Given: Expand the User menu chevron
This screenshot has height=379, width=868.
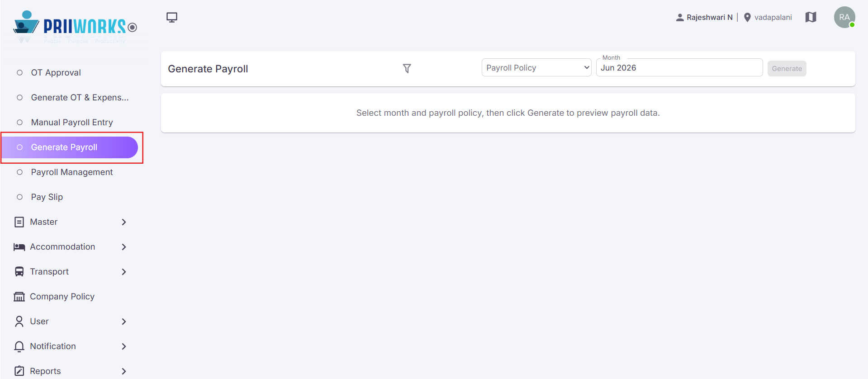Looking at the screenshot, I should tap(124, 322).
